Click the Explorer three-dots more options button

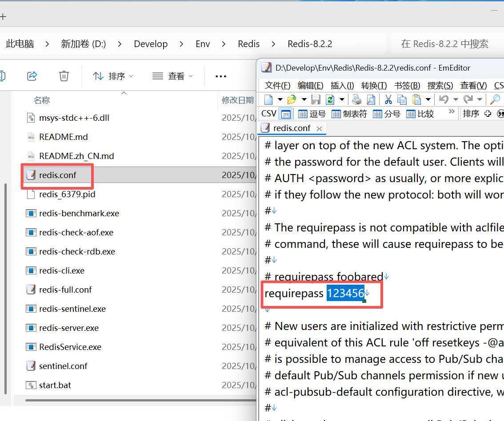[221, 76]
